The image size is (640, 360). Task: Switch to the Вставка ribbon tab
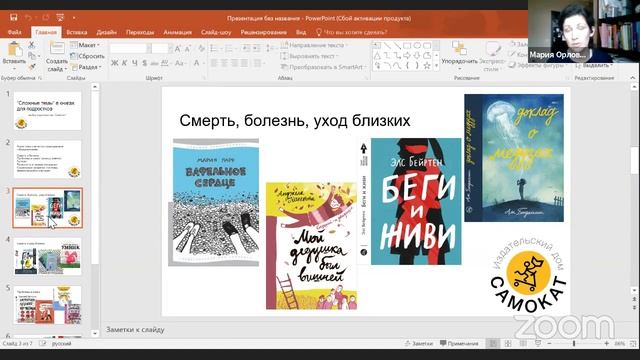tap(77, 32)
